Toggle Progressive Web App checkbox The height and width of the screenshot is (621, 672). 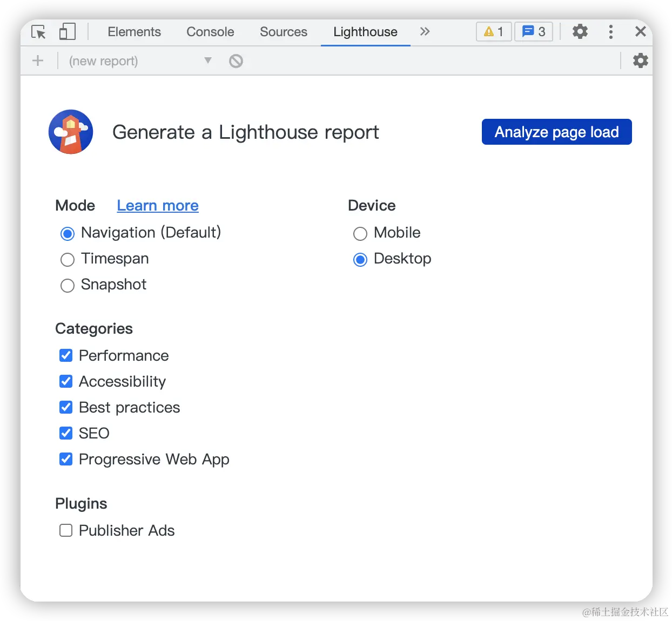coord(66,459)
